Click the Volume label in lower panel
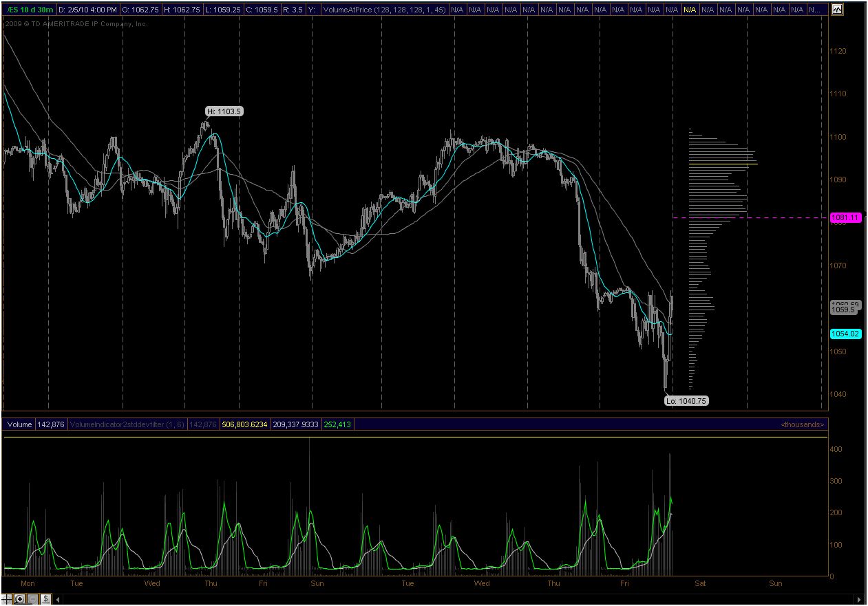868x606 pixels. [19, 424]
